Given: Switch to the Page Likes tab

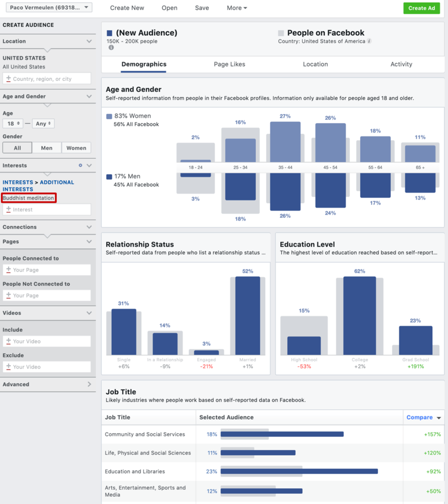Looking at the screenshot, I should (229, 64).
